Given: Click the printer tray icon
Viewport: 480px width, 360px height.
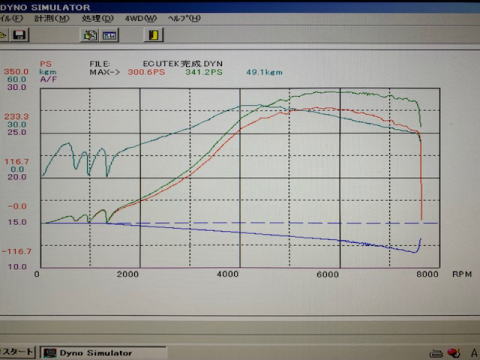Looking at the screenshot, I should click(436, 353).
